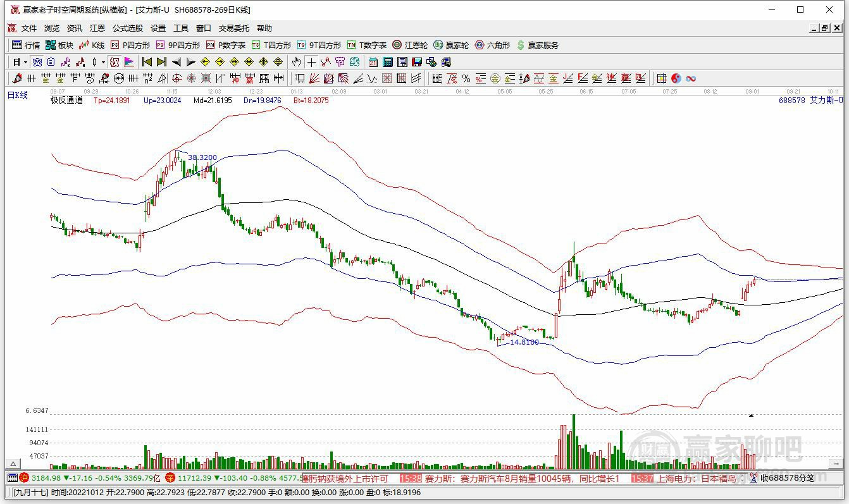The image size is (849, 504).
Task: Toggle the highlighted red cycle indicator button
Action: [x=115, y=62]
